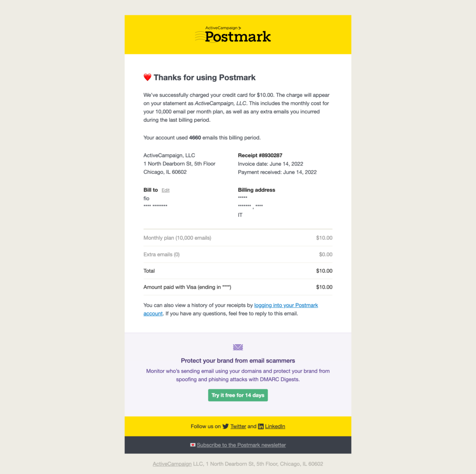Viewport: 476px width, 474px height.
Task: Click 'Subscribe to the Postmark newsletter'
Action: pyautogui.click(x=241, y=445)
